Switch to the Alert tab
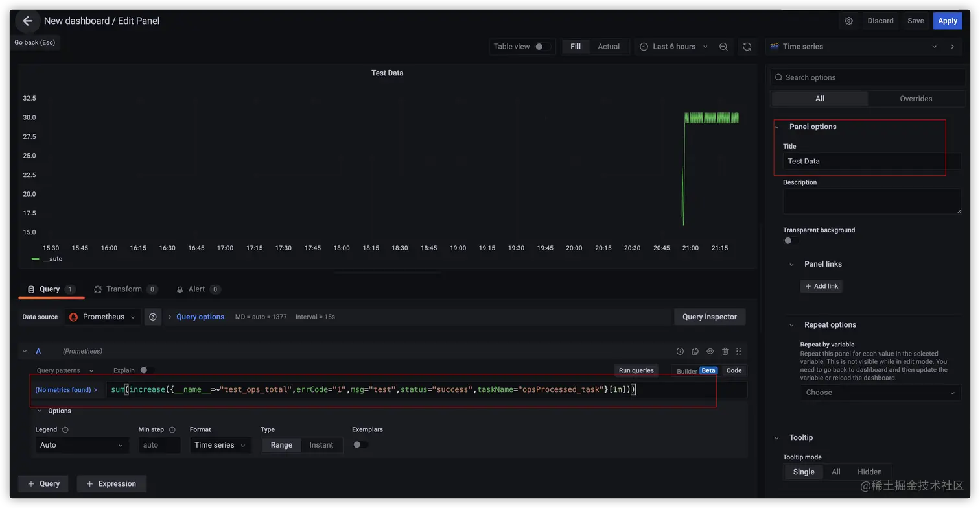 pos(198,289)
